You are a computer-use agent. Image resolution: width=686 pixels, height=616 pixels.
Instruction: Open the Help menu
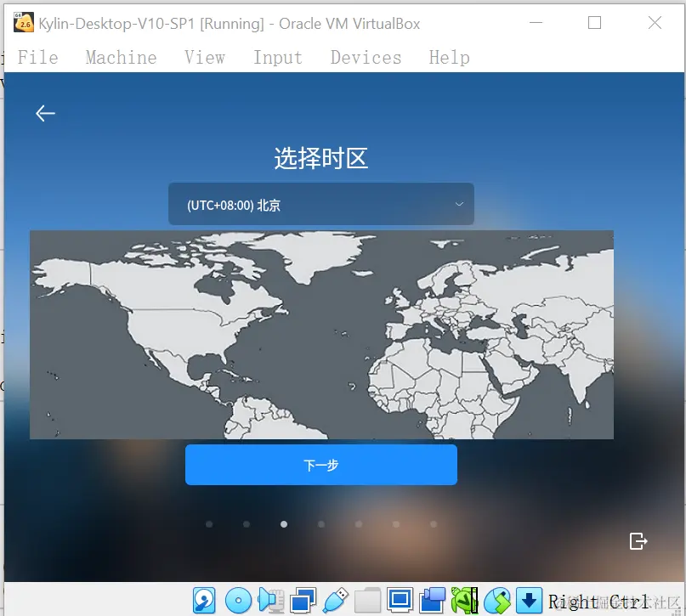click(x=450, y=57)
